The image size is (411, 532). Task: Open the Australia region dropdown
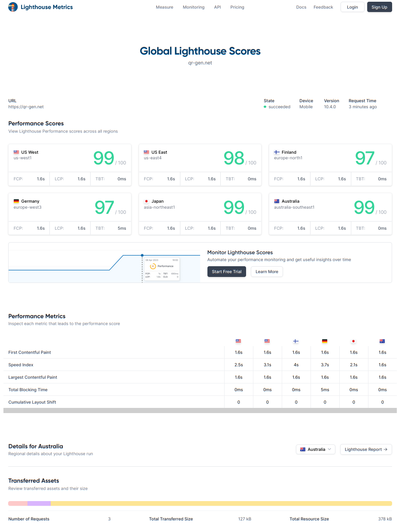tap(316, 450)
